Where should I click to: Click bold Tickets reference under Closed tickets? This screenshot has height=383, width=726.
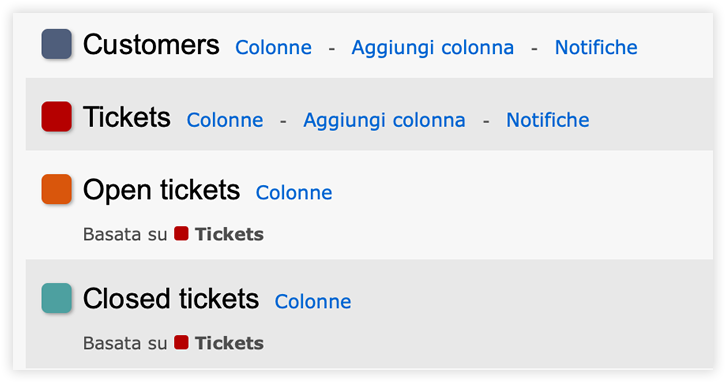[x=229, y=343]
